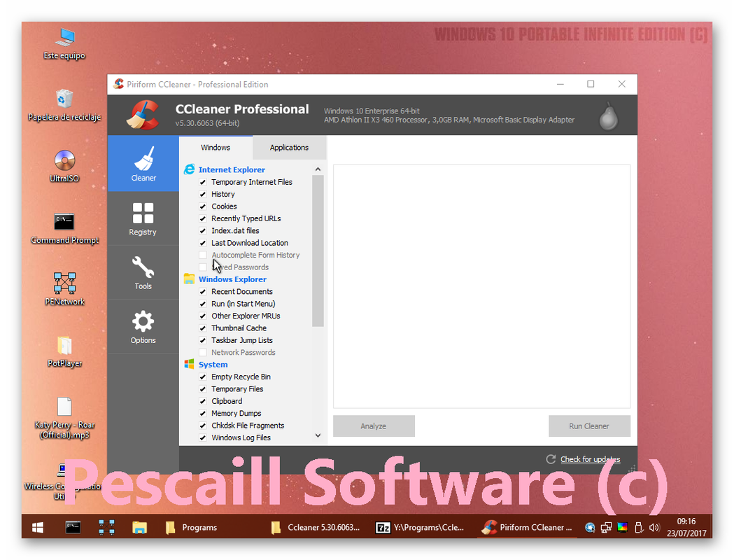The width and height of the screenshot is (734, 560).
Task: Toggle Taskbar Jump Lists checkbox
Action: click(x=203, y=340)
